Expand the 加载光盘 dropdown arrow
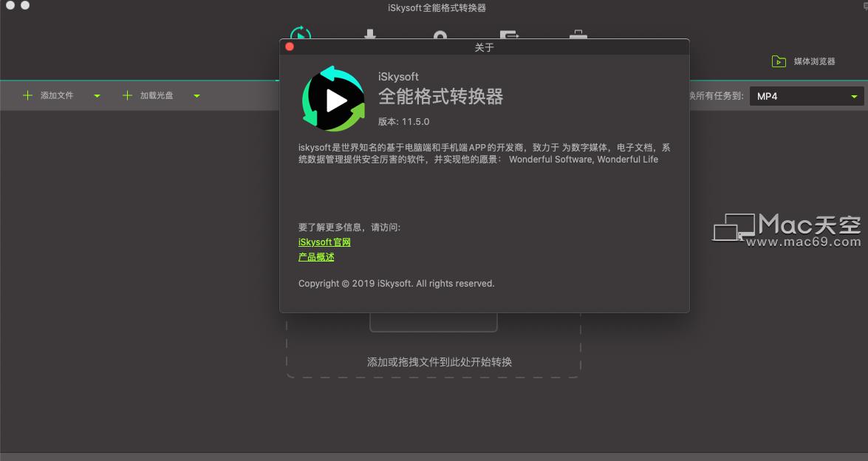The image size is (868, 461). [196, 96]
